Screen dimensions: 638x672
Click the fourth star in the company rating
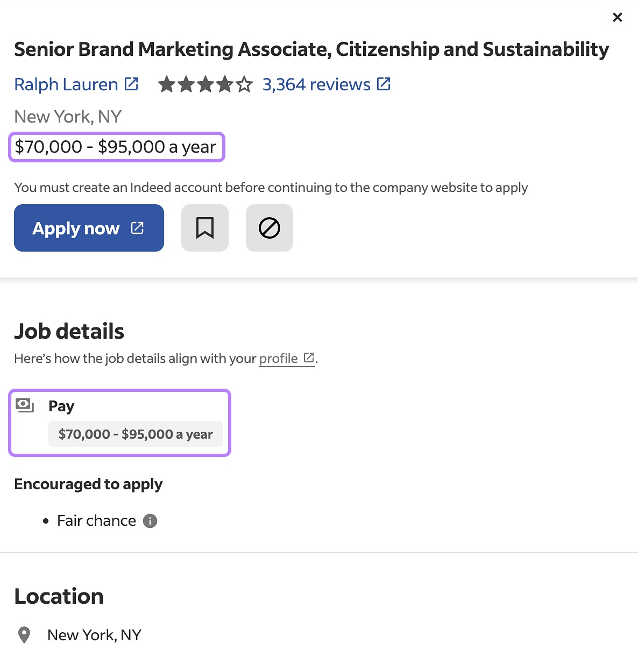tap(225, 84)
